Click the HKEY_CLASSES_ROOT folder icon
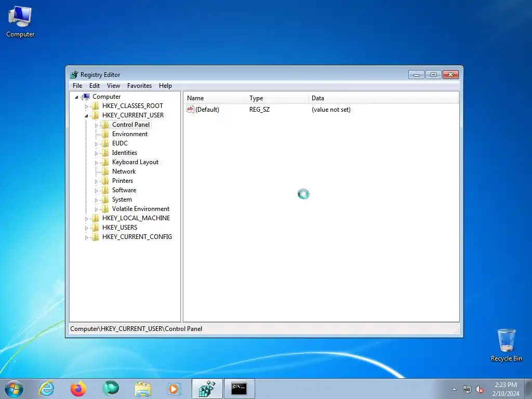The height and width of the screenshot is (399, 532). [x=96, y=106]
